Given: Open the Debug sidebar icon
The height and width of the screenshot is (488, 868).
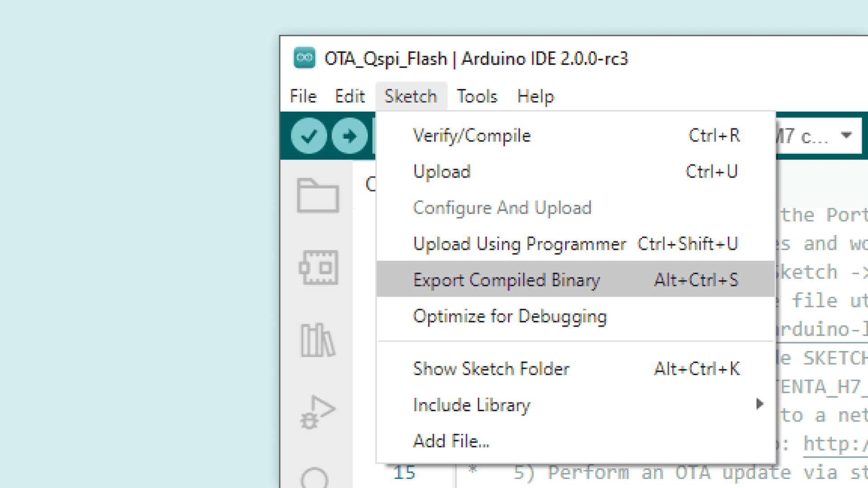Looking at the screenshot, I should click(x=318, y=412).
